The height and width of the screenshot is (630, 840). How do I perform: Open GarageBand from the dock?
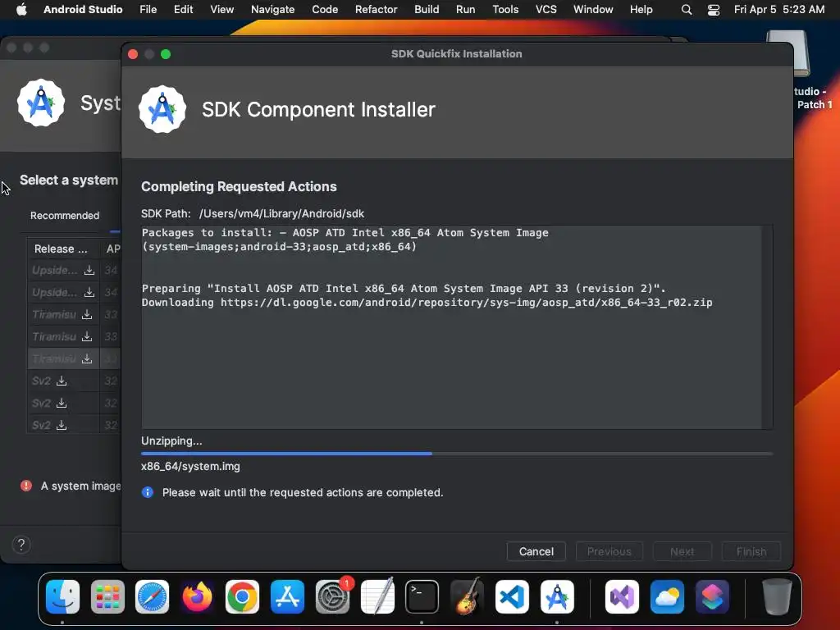(467, 596)
